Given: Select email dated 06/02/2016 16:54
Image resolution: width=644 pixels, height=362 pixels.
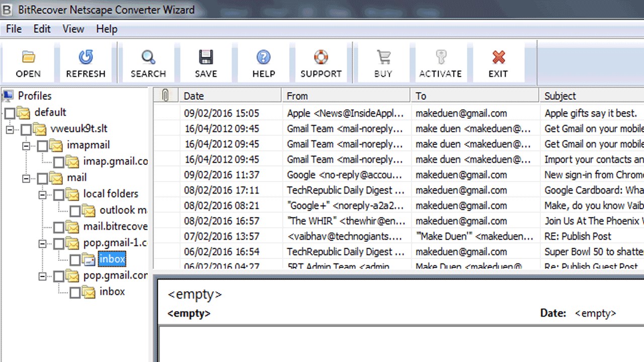Looking at the screenshot, I should 398,251.
